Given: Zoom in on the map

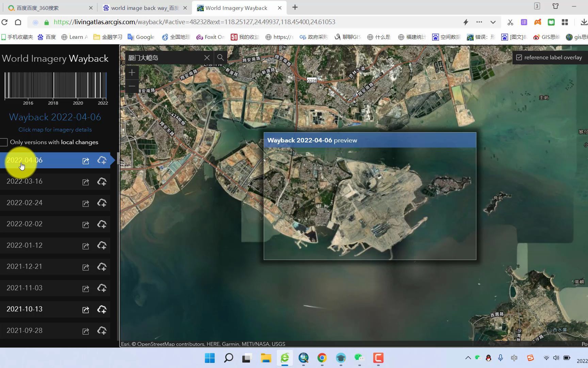Looking at the screenshot, I should point(132,73).
